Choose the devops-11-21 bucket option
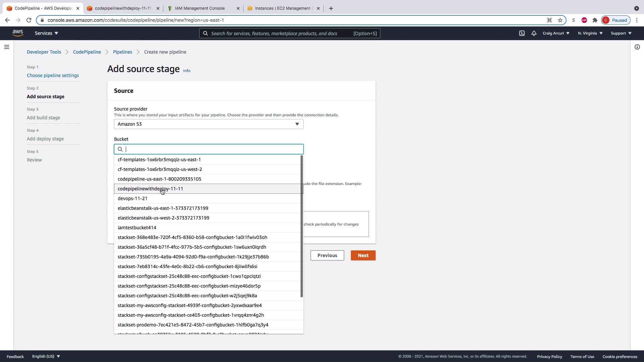This screenshot has width=644, height=362. click(132, 198)
